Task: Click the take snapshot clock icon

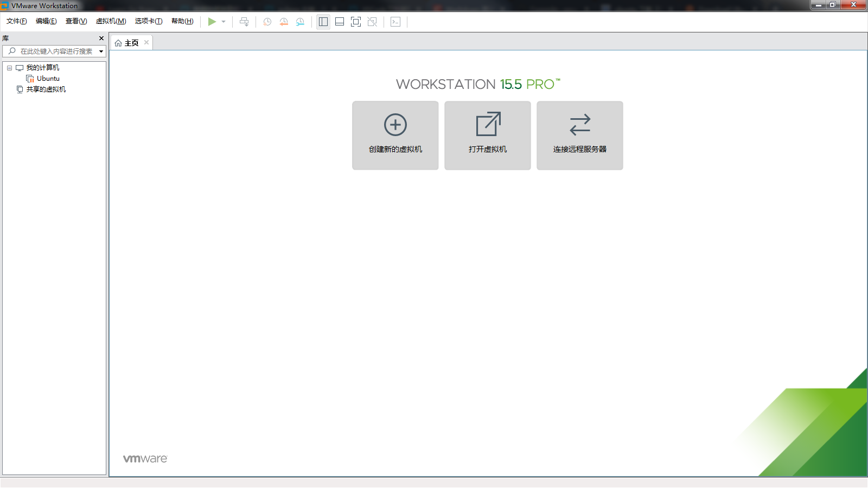Action: tap(267, 22)
